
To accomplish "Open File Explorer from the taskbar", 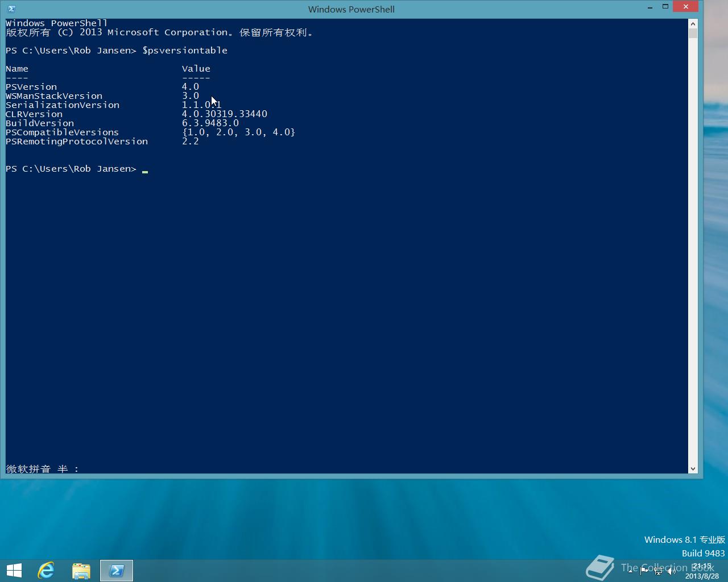I will pyautogui.click(x=81, y=571).
